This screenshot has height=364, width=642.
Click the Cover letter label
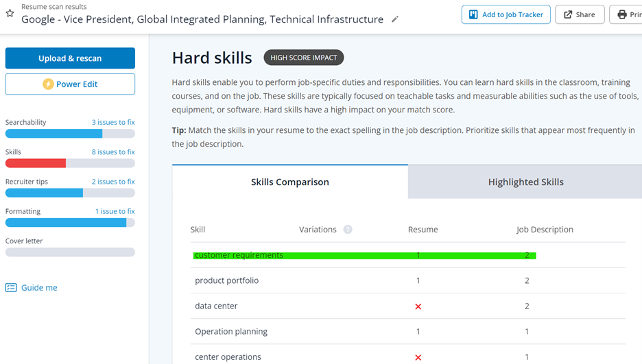[24, 241]
